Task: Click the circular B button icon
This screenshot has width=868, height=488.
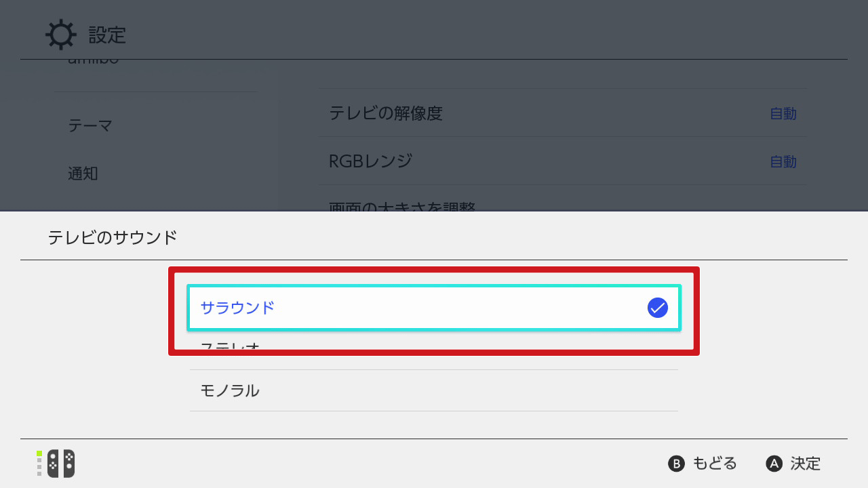Action: click(676, 464)
